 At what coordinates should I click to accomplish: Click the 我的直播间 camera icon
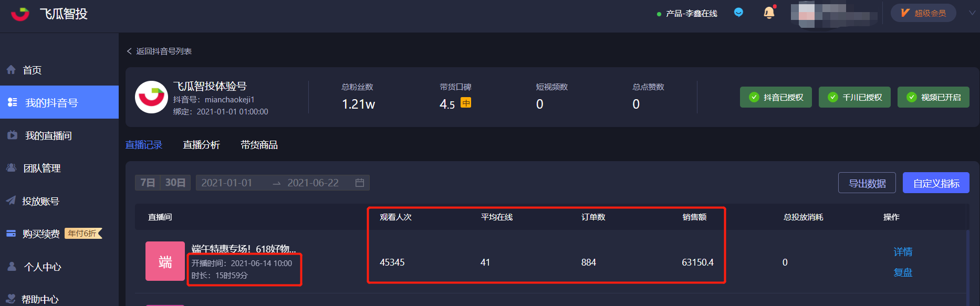(x=12, y=135)
